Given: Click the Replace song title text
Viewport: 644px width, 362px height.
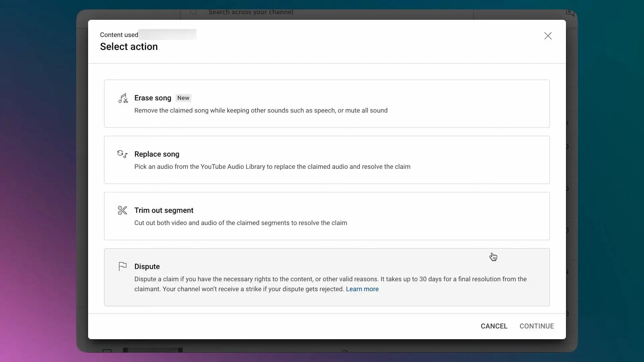Looking at the screenshot, I should 157,154.
